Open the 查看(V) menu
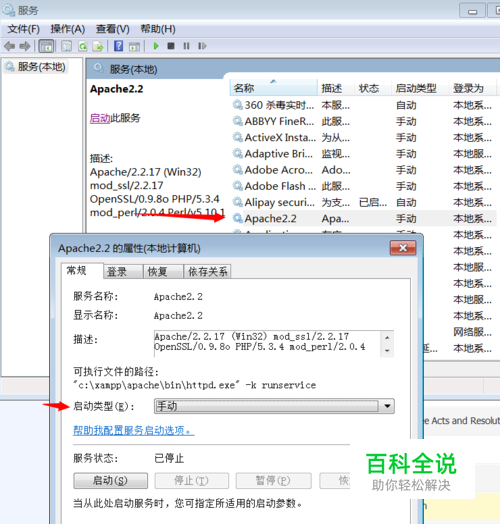 tap(113, 29)
